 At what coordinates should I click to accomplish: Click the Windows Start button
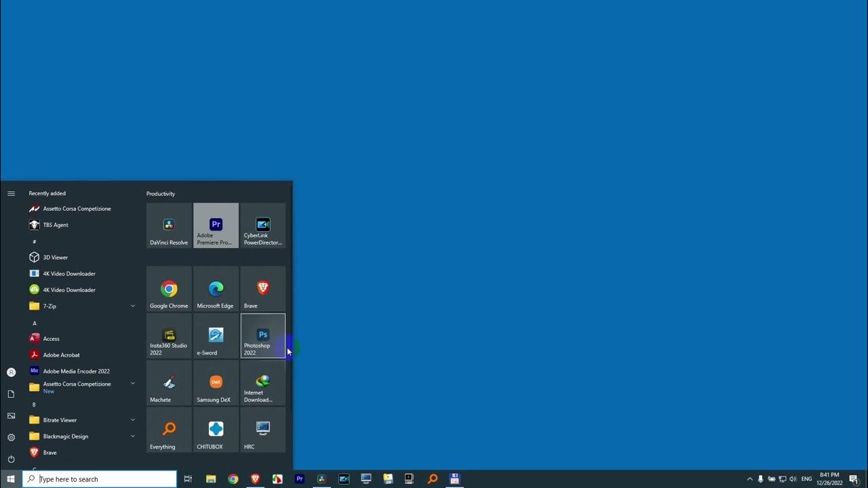point(11,479)
